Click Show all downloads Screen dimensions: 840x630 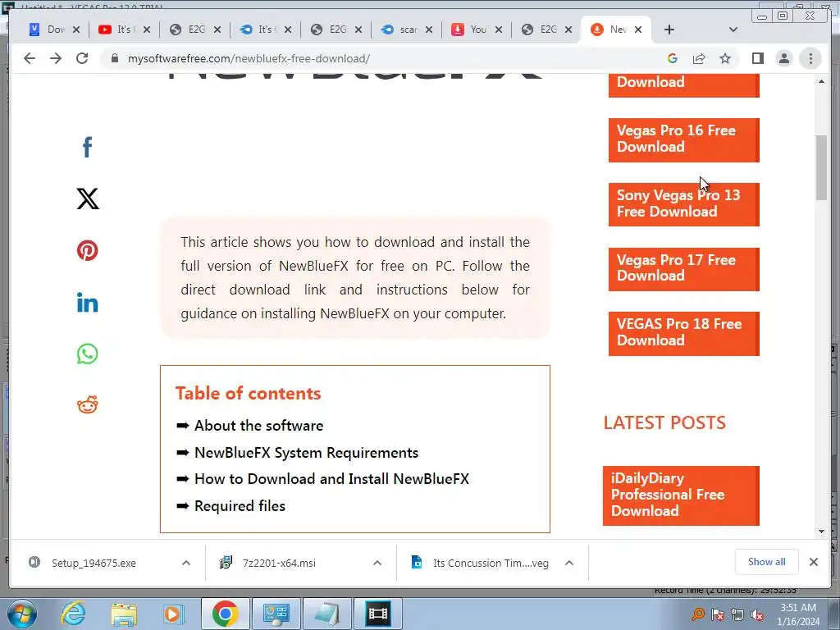click(766, 562)
